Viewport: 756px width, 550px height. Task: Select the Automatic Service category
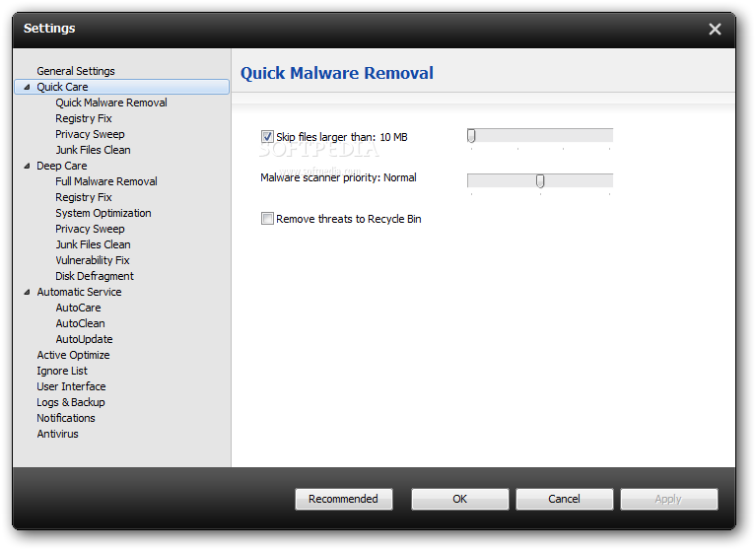[79, 292]
